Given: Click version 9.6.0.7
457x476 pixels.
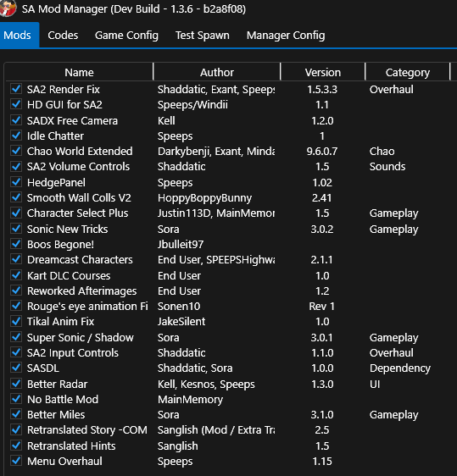Looking at the screenshot, I should coord(322,151).
